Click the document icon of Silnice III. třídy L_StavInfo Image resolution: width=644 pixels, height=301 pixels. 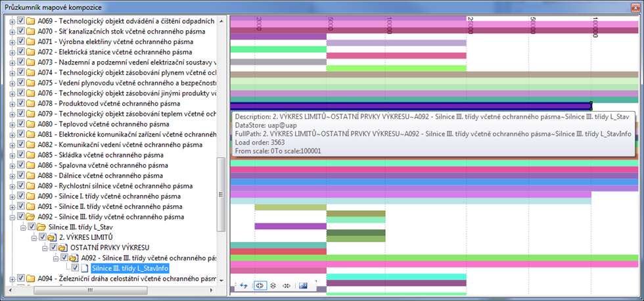point(84,268)
